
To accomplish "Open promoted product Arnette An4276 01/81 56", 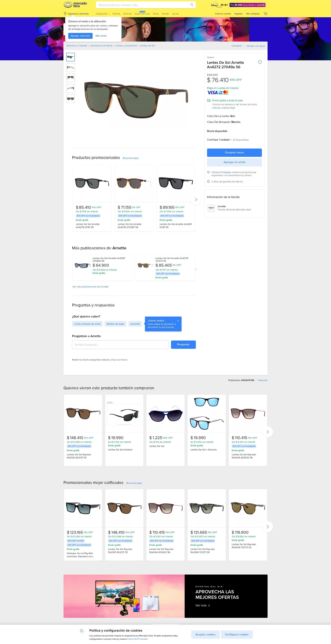I will tap(92, 198).
